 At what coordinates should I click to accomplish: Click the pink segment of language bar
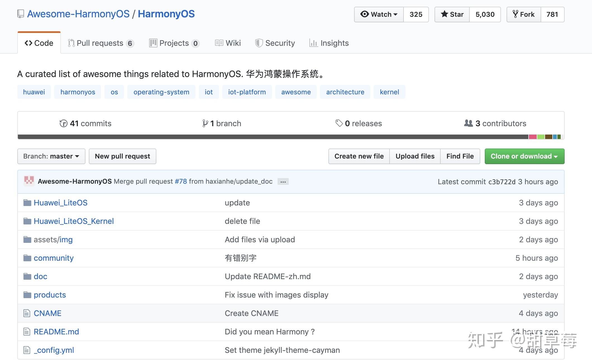[x=532, y=137]
